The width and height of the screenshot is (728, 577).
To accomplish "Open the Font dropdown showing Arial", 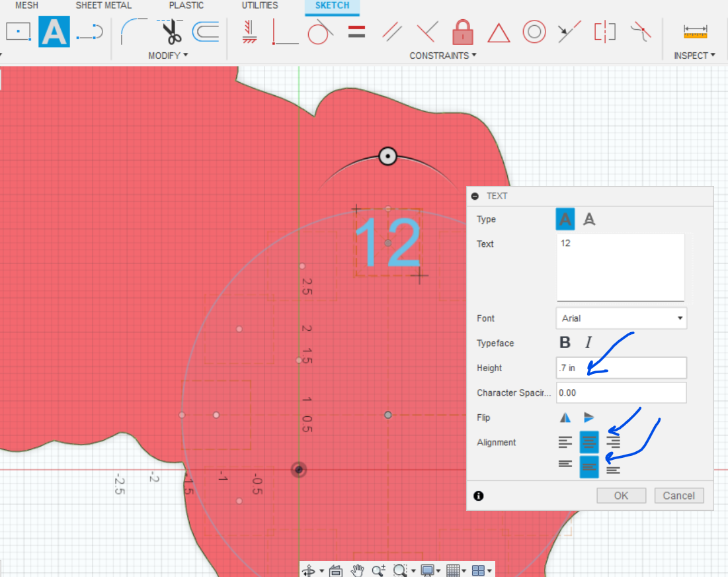I will [620, 318].
